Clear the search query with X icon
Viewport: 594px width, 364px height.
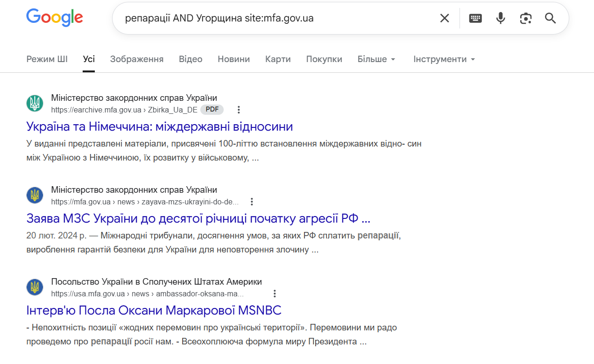tap(444, 18)
